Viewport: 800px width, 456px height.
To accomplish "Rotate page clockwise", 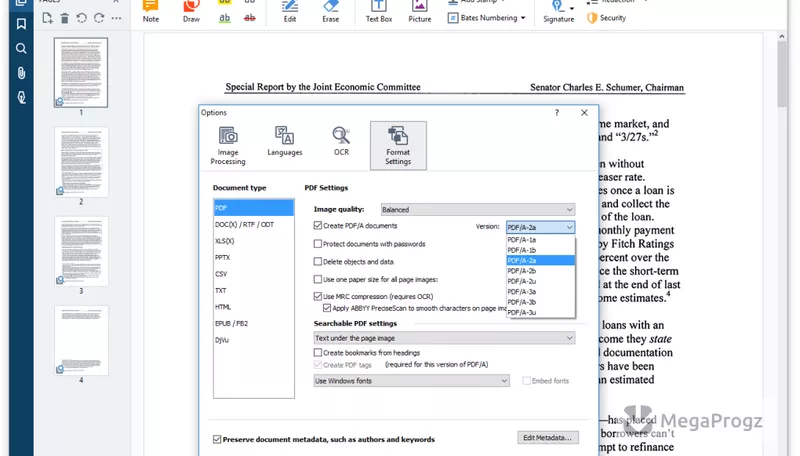I will click(99, 18).
